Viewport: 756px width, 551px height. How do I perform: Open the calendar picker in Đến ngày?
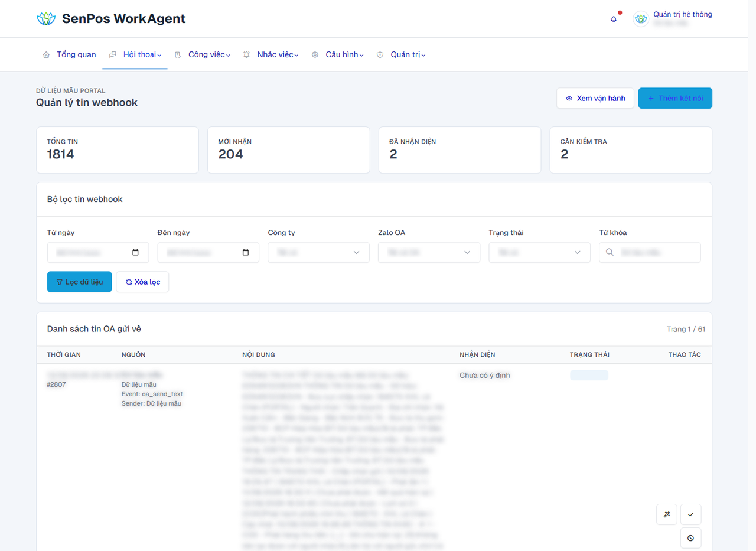[x=246, y=253]
